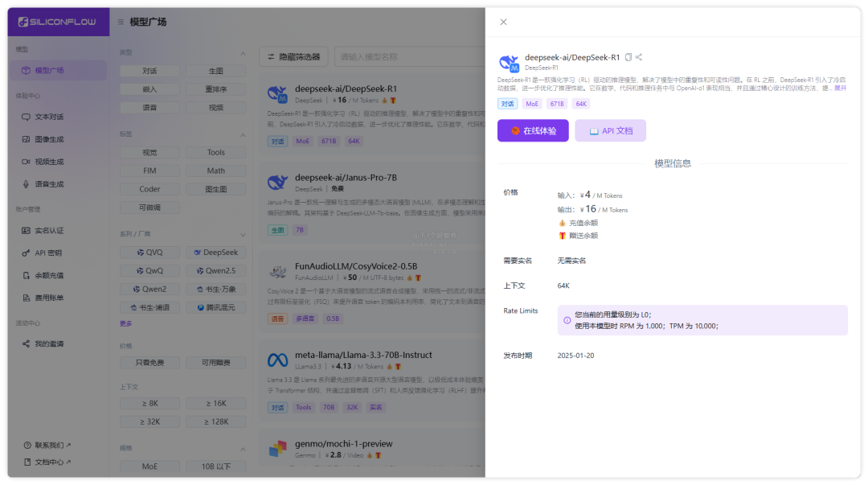
Task: Select the Coder tag filter
Action: 149,189
